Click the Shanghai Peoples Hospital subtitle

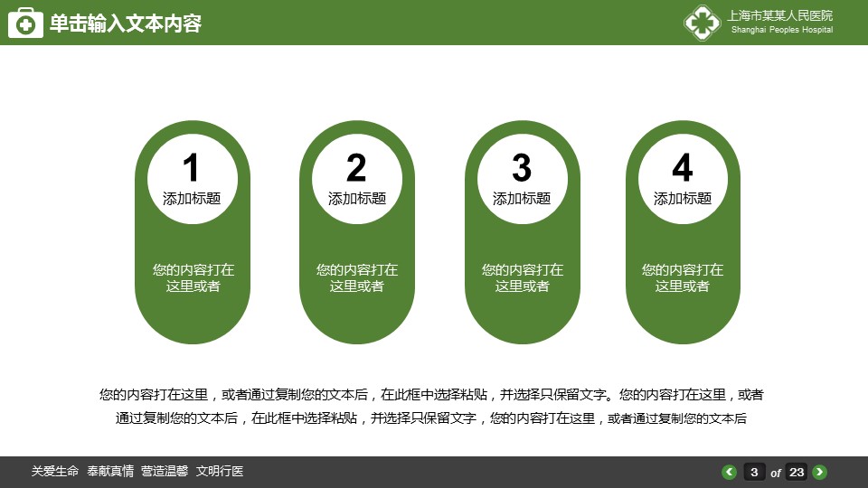781,31
